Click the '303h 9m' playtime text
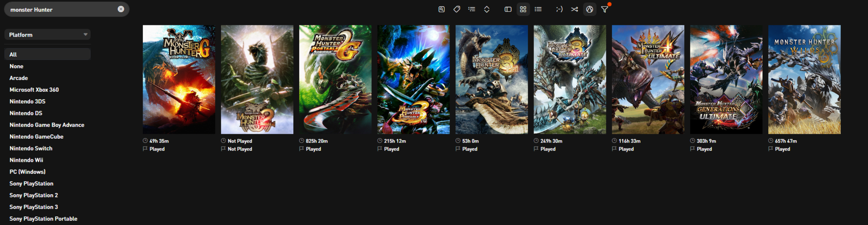The image size is (868, 225). click(x=706, y=141)
